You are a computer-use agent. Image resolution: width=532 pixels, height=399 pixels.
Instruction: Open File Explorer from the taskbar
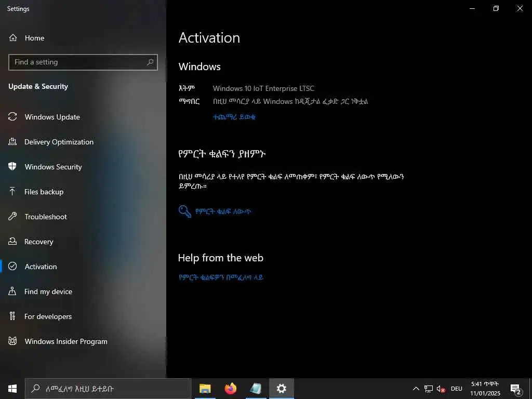[x=205, y=389]
